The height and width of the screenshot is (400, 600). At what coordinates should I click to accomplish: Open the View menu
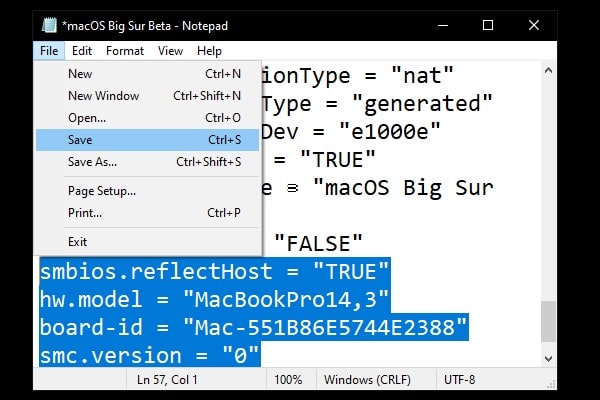coord(170,51)
